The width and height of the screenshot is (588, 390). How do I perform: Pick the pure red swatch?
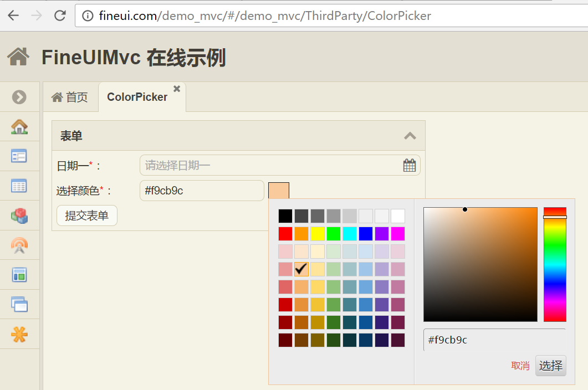[285, 234]
